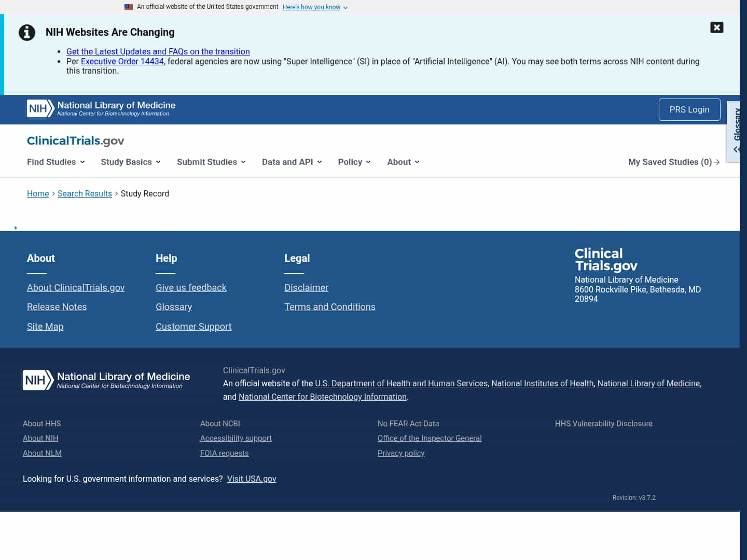Open HHS Vulnerability Disclosure link
This screenshot has width=747, height=560.
point(604,424)
